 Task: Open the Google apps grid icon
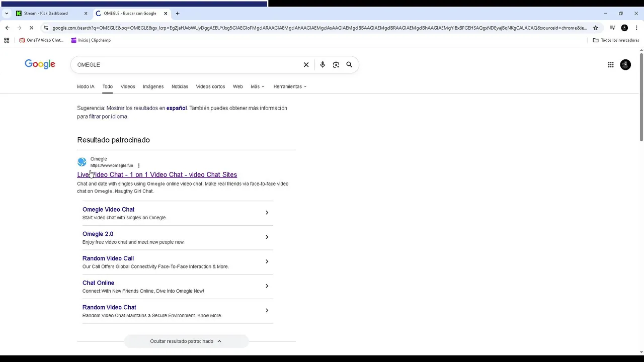[611, 65]
